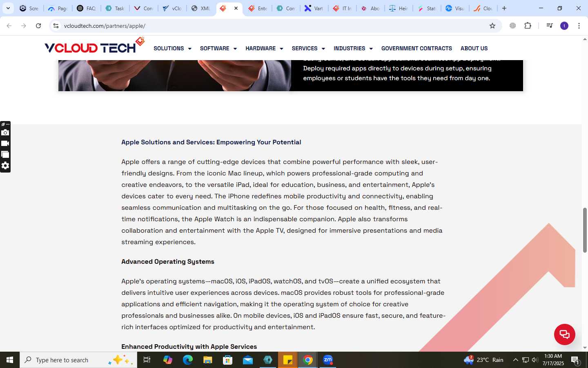Open Microsoft Store from taskbar
Screen dimensions: 588x368
tap(227, 360)
